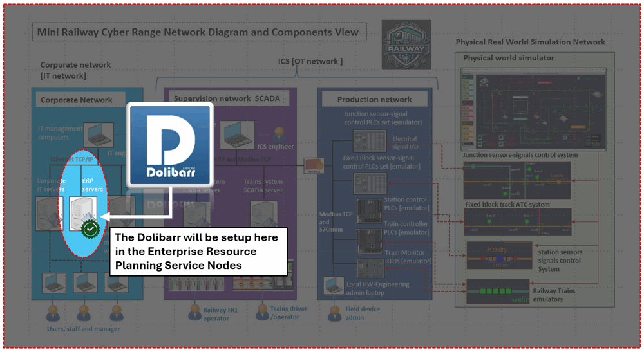Click the Corporate IT servers tower icon

point(48,214)
